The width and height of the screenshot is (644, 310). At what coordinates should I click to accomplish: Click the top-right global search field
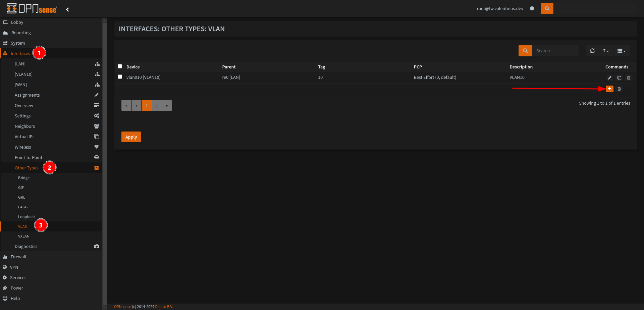(595, 8)
